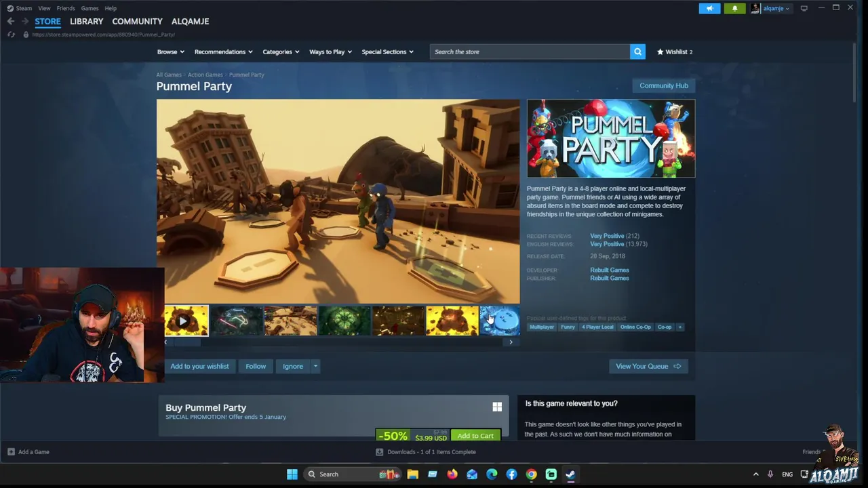
Task: Open Microsoft Edge from the taskbar
Action: 492,474
